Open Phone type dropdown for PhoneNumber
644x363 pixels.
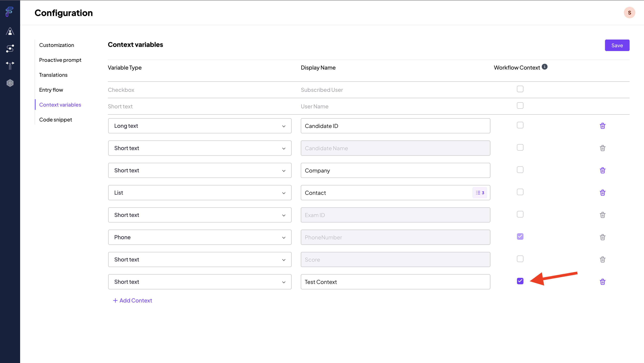pos(200,237)
